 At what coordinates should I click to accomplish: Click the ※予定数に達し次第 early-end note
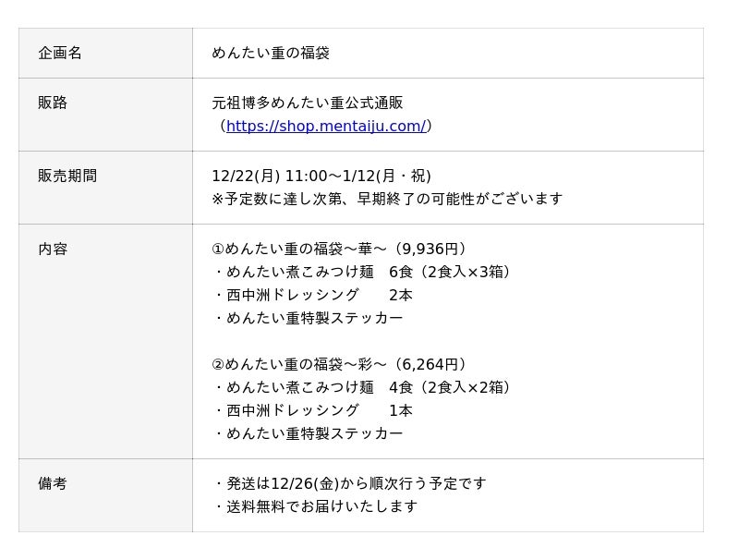click(x=387, y=200)
